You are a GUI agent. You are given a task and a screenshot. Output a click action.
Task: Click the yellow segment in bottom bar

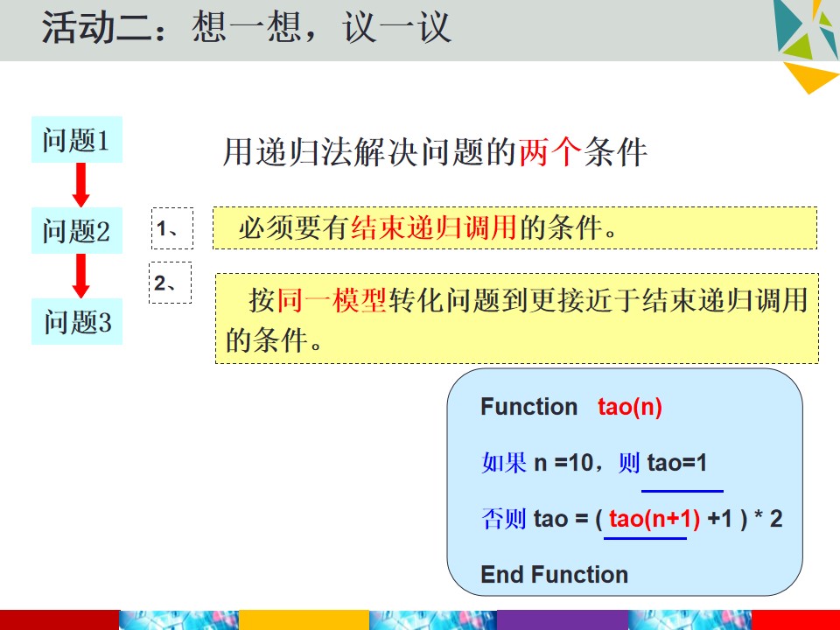coord(304,619)
